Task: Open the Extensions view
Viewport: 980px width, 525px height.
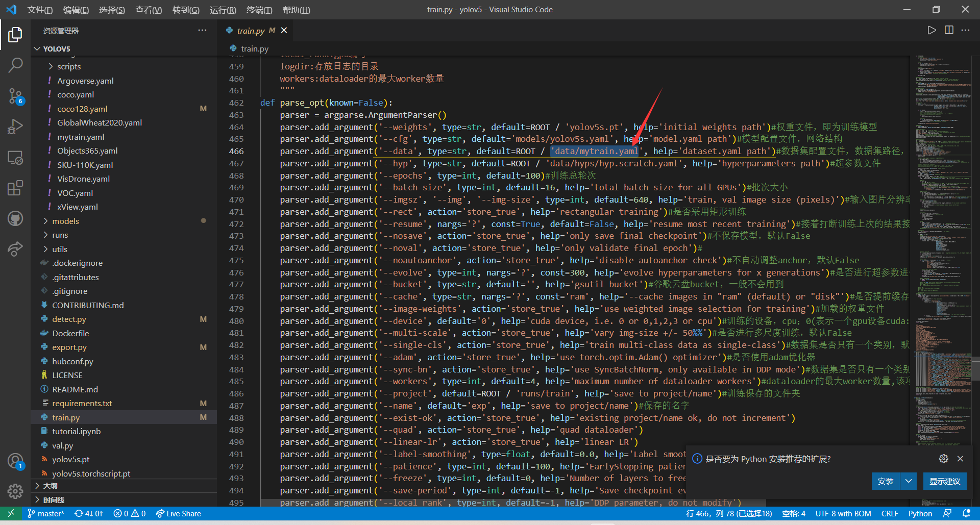Action: [15, 188]
